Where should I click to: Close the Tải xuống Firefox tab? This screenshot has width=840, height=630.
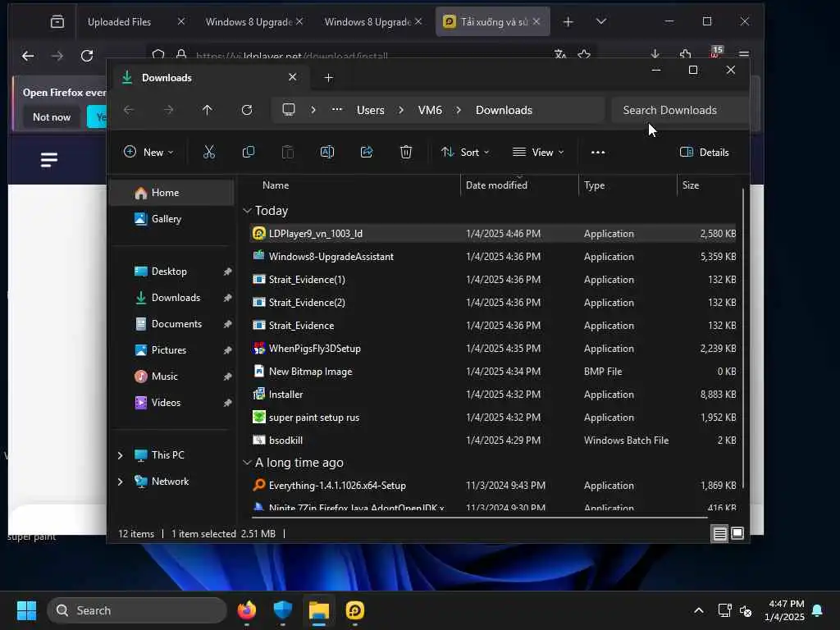pos(536,21)
